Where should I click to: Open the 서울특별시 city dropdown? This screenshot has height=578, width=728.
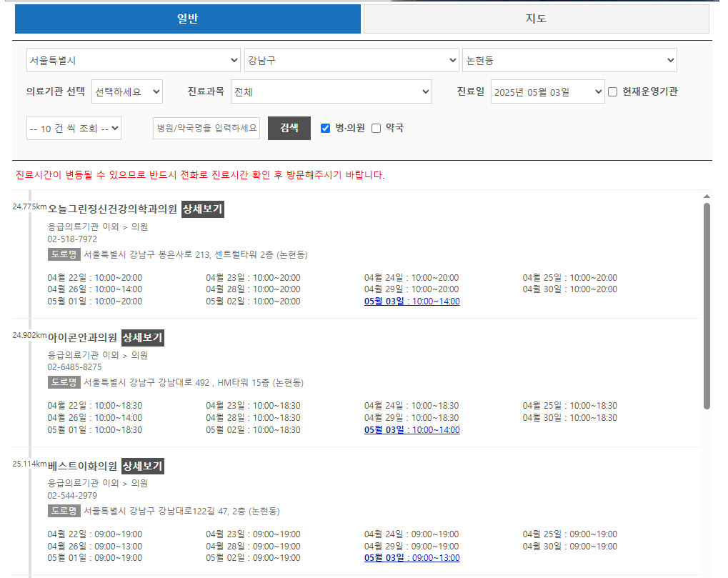133,60
